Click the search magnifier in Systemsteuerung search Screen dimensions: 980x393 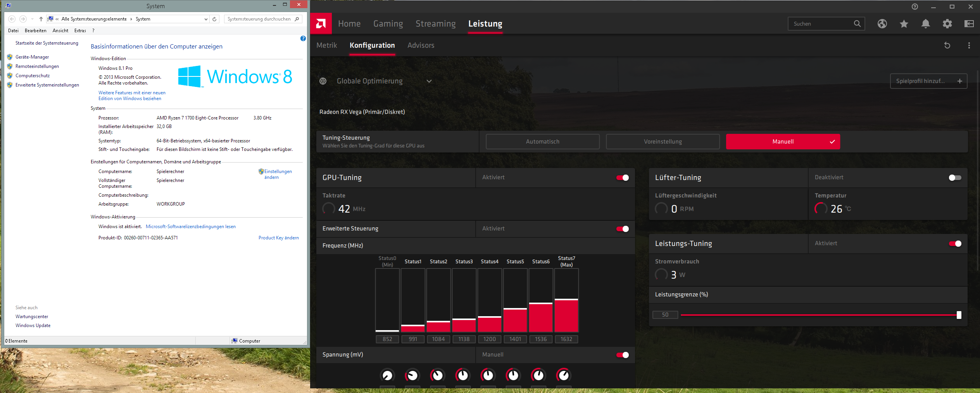(297, 19)
